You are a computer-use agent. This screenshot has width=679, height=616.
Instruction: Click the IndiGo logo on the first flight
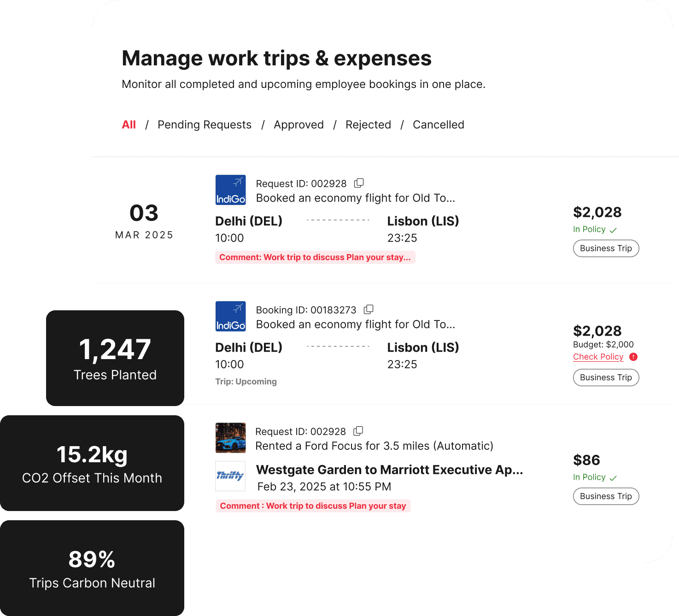click(x=230, y=190)
